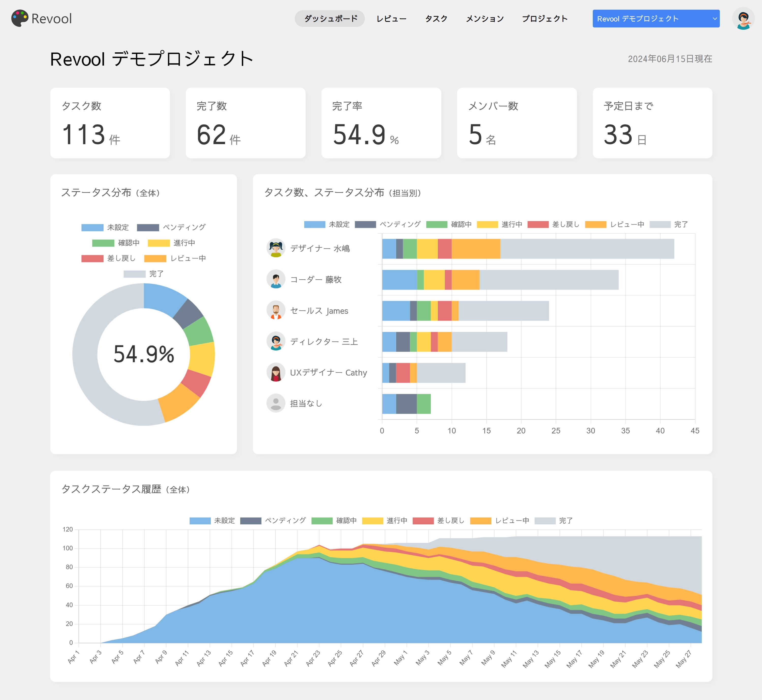The width and height of the screenshot is (762, 700).
Task: Click コーダー 藤牧 avatar icon
Action: (x=276, y=279)
